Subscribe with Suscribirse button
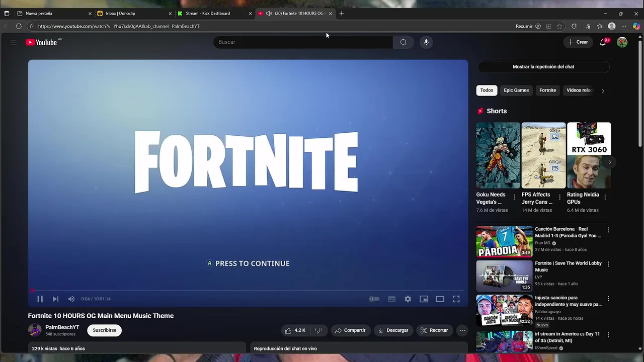Viewport: 644px width, 362px height. [104, 330]
